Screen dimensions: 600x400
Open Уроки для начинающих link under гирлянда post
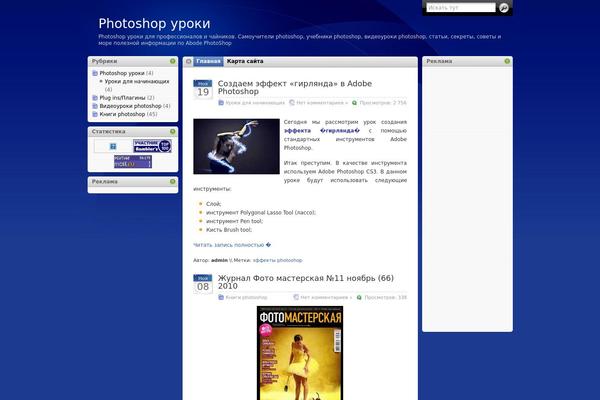pyautogui.click(x=255, y=103)
